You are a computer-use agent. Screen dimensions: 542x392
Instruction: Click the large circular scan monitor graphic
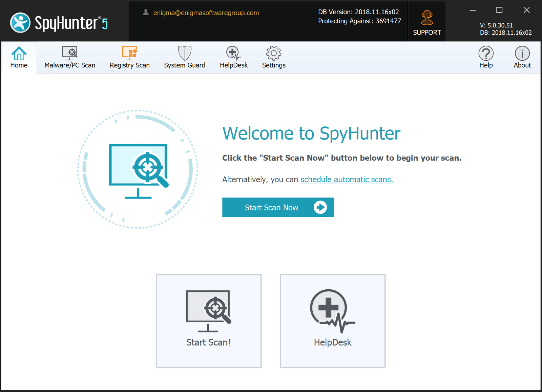coord(138,169)
